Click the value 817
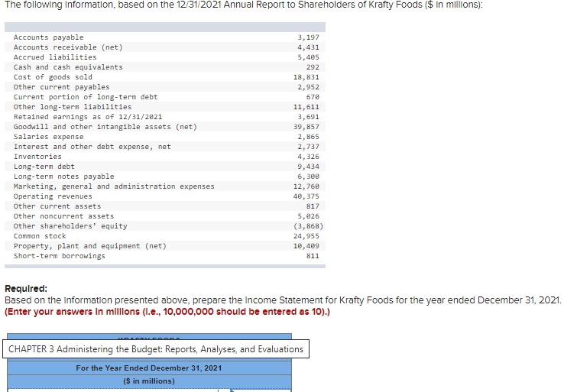The width and height of the screenshot is (564, 392). pos(313,206)
